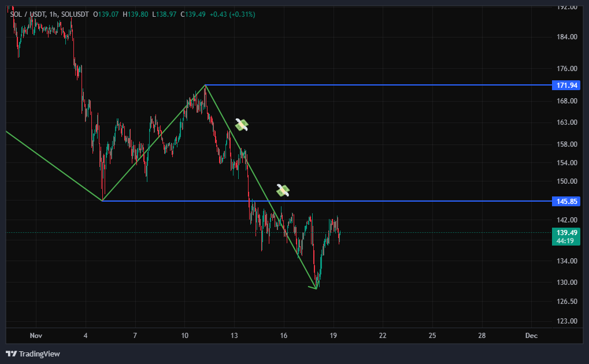
Task: Click the H139.80 high value
Action: (135, 14)
